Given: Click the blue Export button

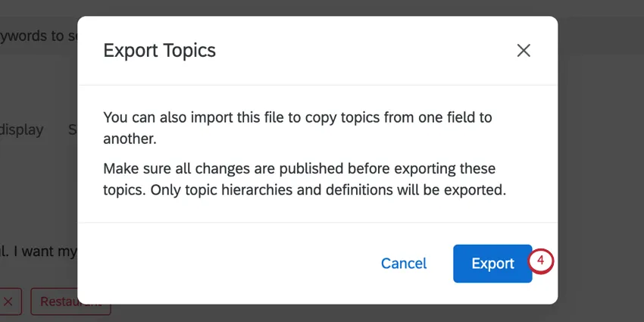Looking at the screenshot, I should coord(492,264).
